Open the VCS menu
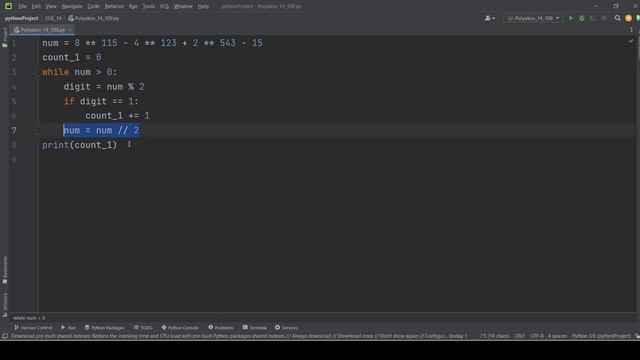Image resolution: width=640 pixels, height=360 pixels. tap(164, 6)
